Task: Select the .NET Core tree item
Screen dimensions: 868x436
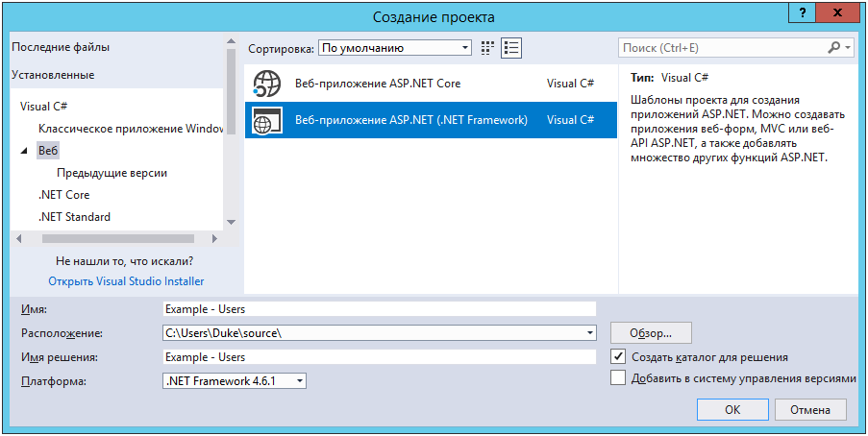Action: (63, 195)
